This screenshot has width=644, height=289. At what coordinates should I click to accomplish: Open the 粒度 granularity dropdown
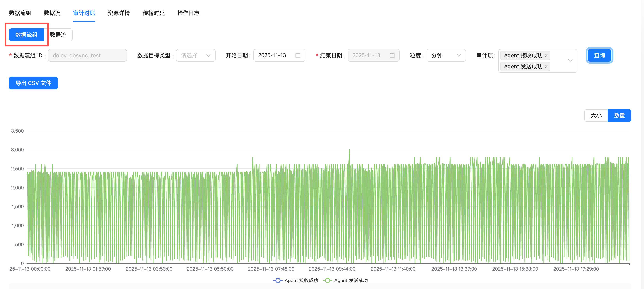(x=446, y=55)
